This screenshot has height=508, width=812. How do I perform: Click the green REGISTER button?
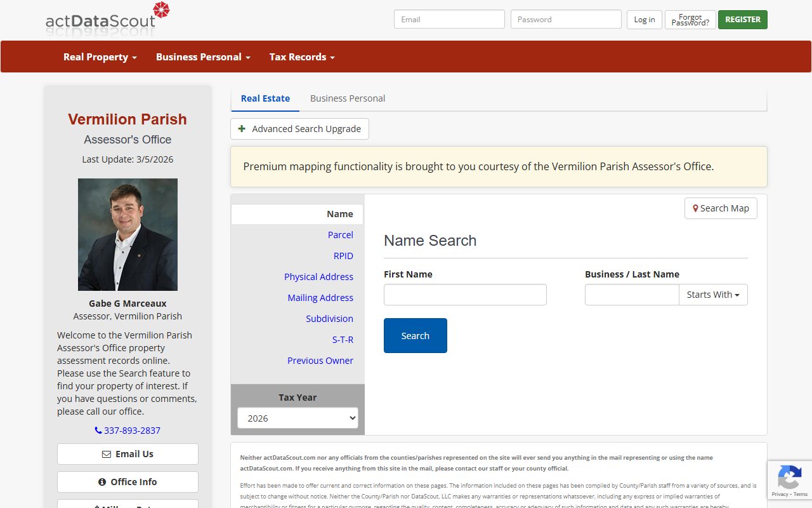743,20
